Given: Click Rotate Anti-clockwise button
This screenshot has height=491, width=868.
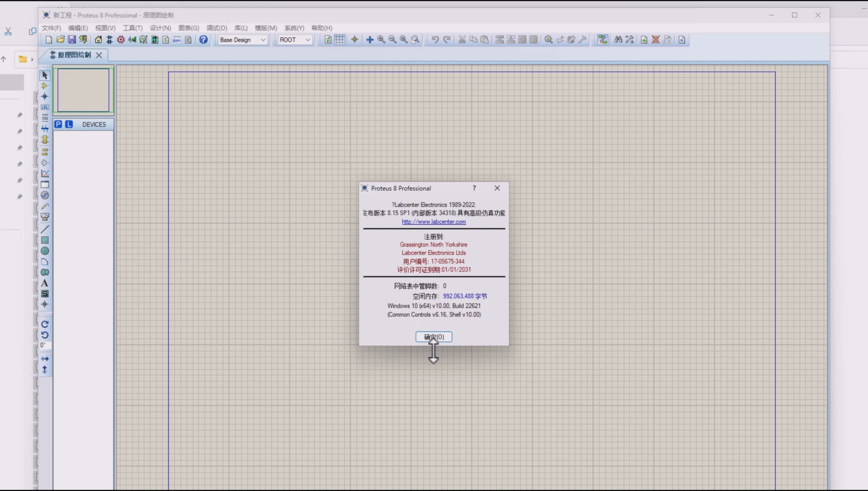Looking at the screenshot, I should (x=45, y=335).
